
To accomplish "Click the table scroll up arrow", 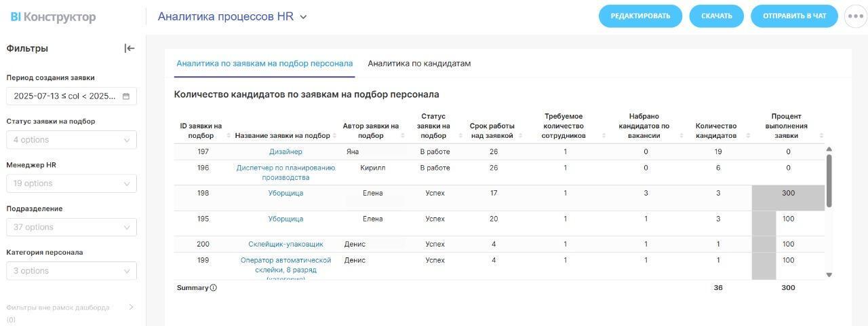I will click(829, 149).
